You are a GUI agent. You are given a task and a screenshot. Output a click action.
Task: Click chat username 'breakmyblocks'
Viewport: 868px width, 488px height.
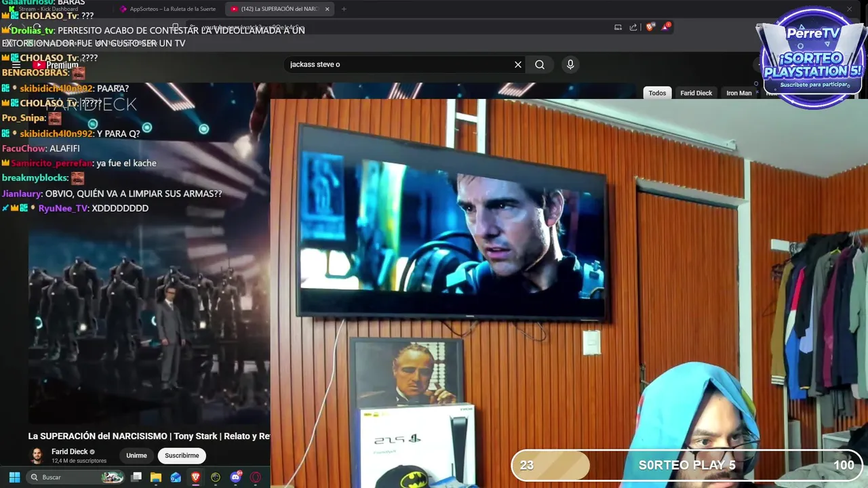click(x=35, y=178)
